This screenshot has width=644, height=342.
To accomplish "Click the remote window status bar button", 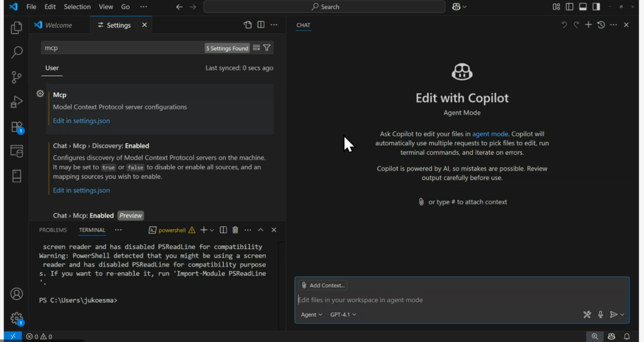I will (x=13, y=336).
